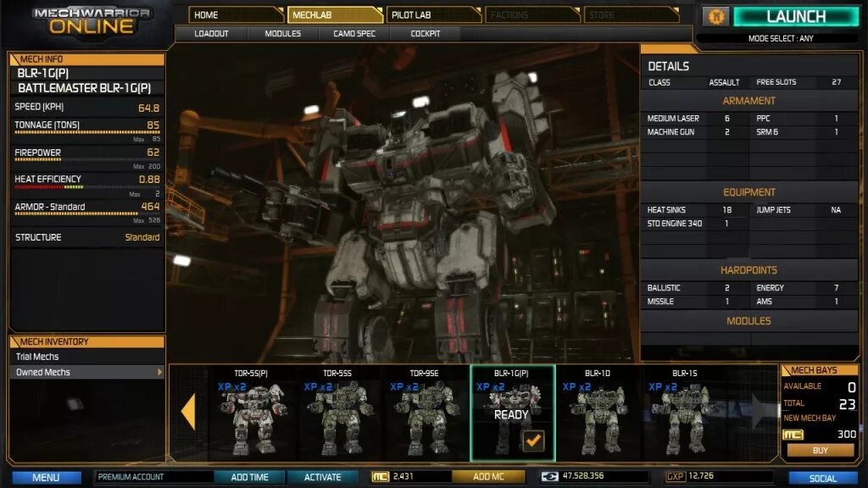Image resolution: width=868 pixels, height=488 pixels.
Task: Expand the Owned Mechs arrow
Action: click(159, 373)
